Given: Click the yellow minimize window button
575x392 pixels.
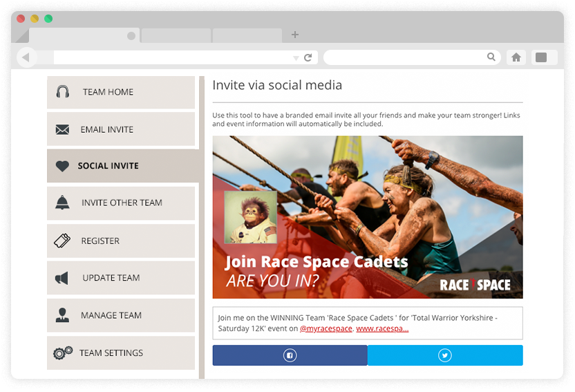Looking at the screenshot, I should [x=35, y=19].
